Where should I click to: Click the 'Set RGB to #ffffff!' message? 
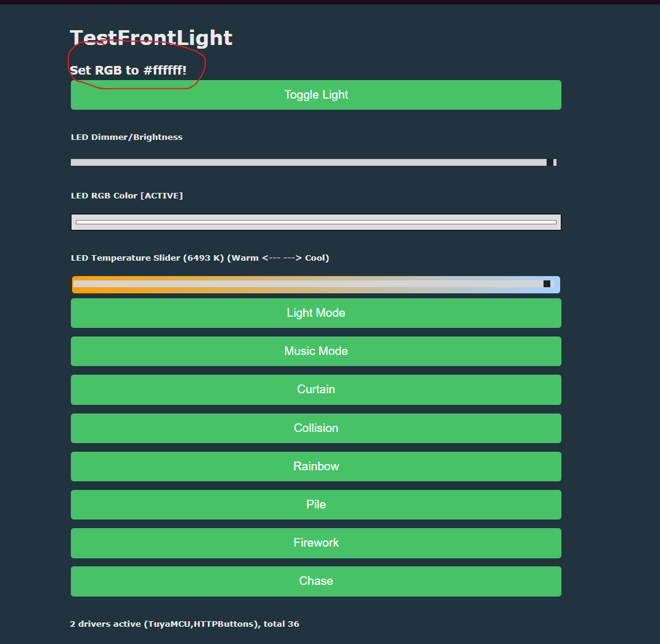pyautogui.click(x=128, y=70)
